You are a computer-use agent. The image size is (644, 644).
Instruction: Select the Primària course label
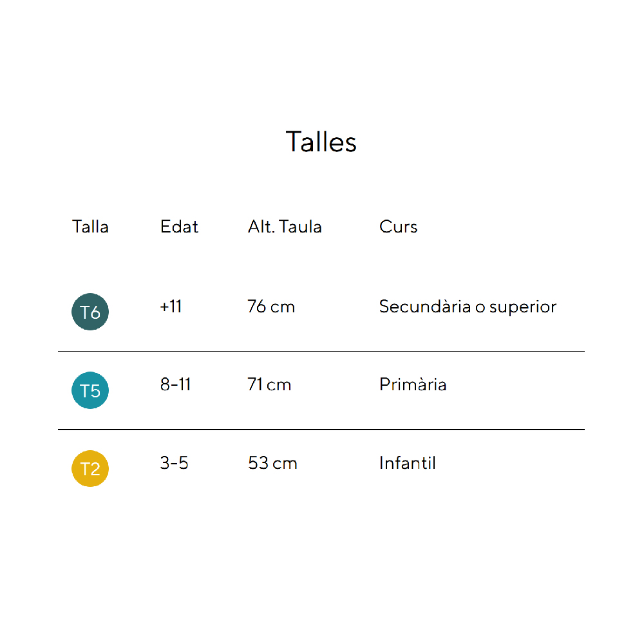[x=413, y=385]
